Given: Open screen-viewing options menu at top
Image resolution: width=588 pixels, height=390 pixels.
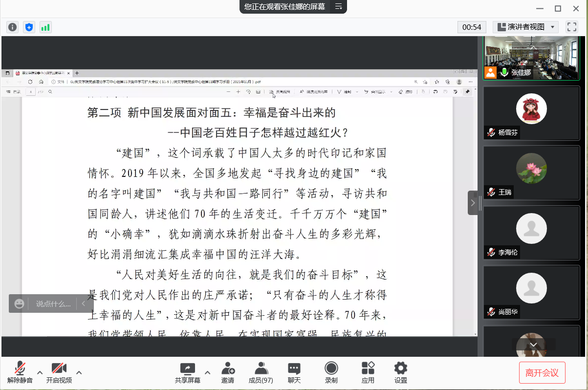Looking at the screenshot, I should click(338, 7).
